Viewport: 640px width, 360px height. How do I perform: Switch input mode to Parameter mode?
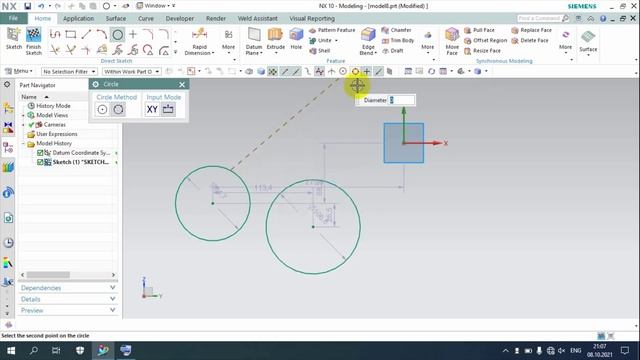[168, 109]
